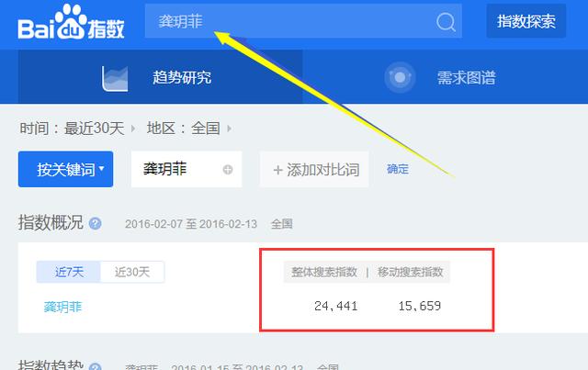Screen dimensions: 588x370
Task: Expand the 地区：全国 selector
Action: pyautogui.click(x=189, y=129)
